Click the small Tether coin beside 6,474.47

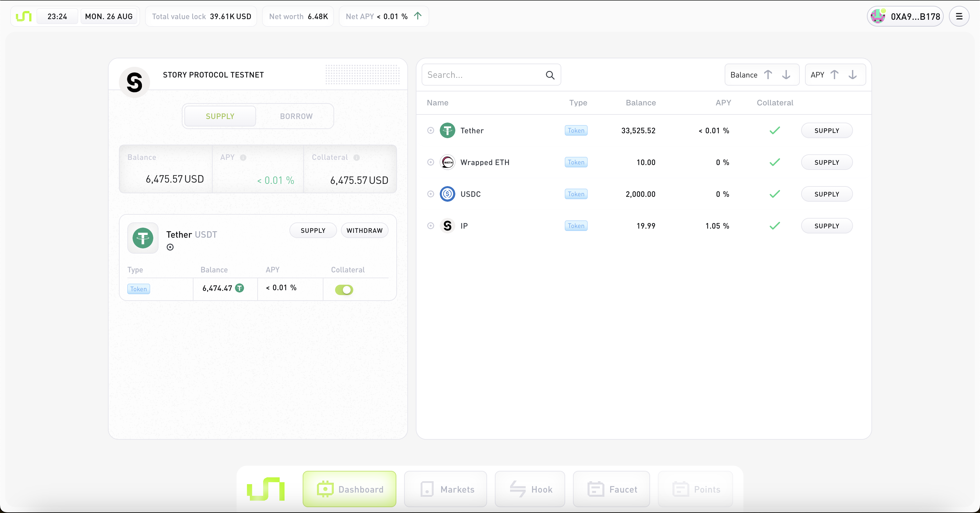coord(239,288)
